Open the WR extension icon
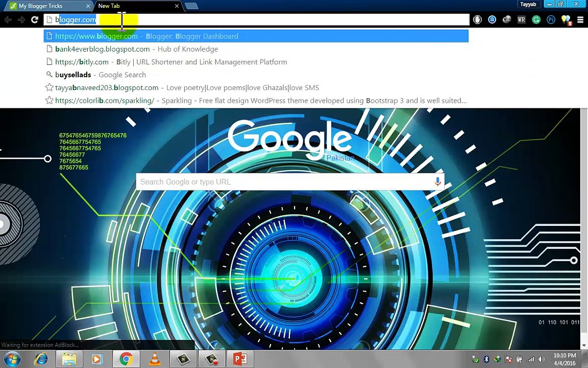The width and height of the screenshot is (588, 368). pyautogui.click(x=521, y=19)
